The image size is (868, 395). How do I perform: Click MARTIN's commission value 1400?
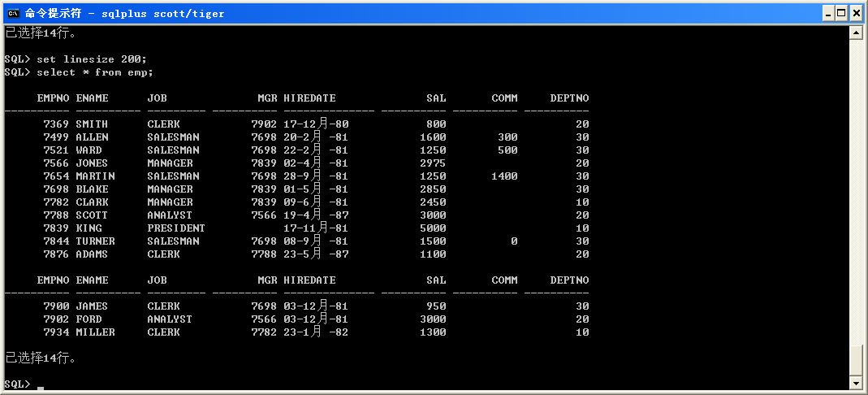pyautogui.click(x=504, y=176)
